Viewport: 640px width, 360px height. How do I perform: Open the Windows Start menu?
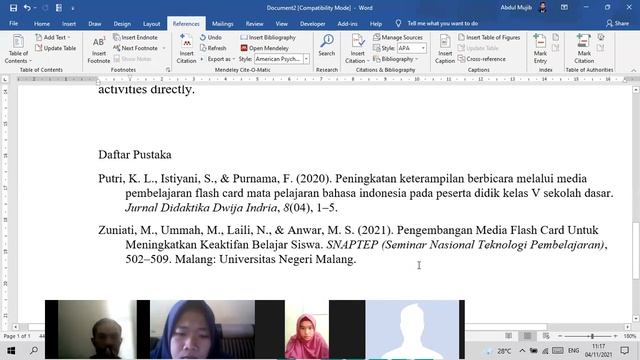click(11, 351)
